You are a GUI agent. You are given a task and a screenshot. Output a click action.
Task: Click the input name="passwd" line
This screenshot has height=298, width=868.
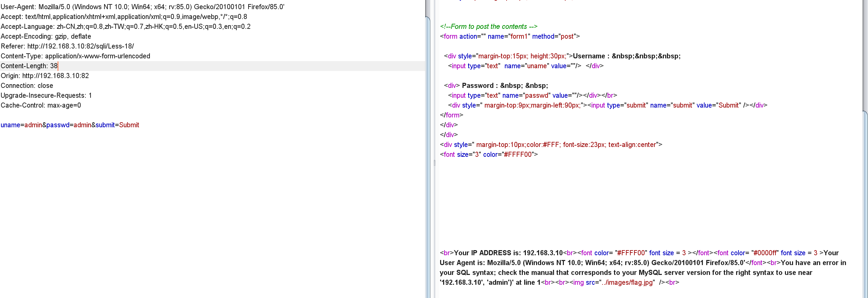point(533,95)
